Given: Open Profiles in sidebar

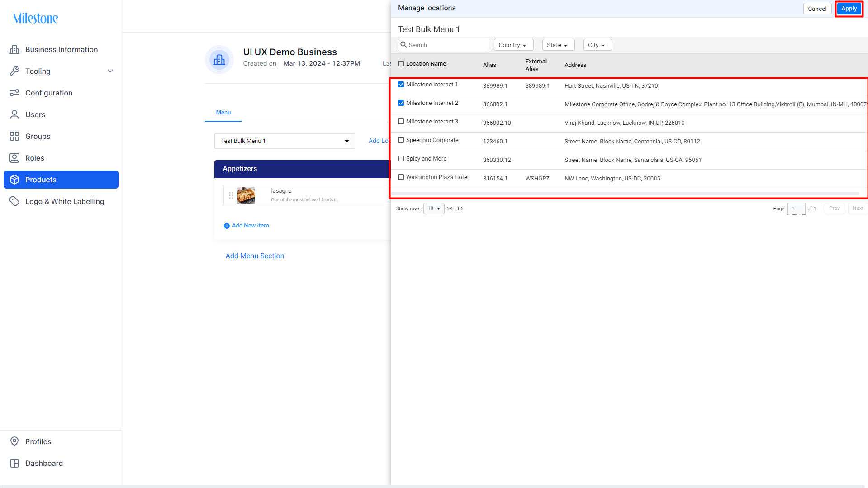Looking at the screenshot, I should tap(61, 441).
